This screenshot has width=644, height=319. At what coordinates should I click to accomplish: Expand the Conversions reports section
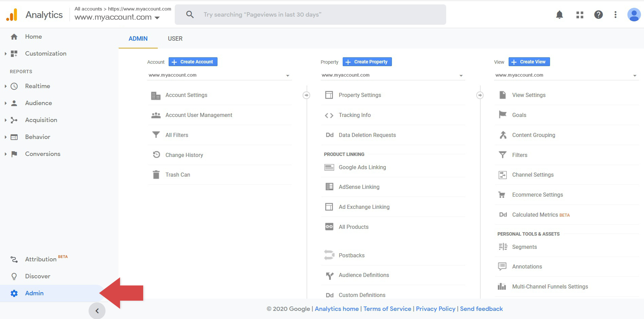tap(5, 154)
